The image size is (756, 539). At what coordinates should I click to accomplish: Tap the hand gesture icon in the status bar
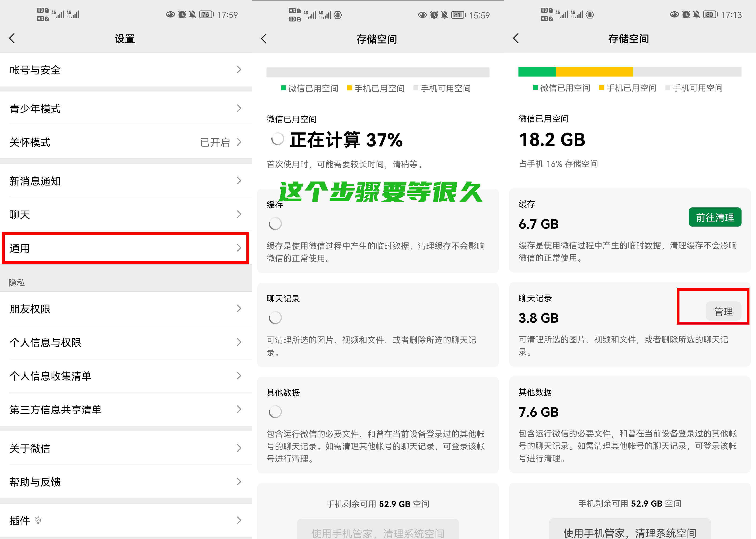tap(338, 15)
